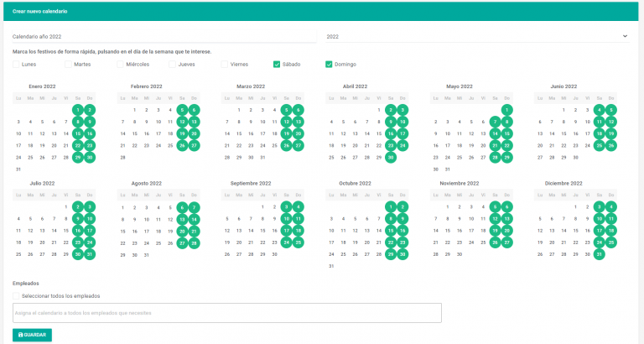Uncheck the Sábado checkbox
Viewport: 644px width, 344px height.
[x=277, y=64]
